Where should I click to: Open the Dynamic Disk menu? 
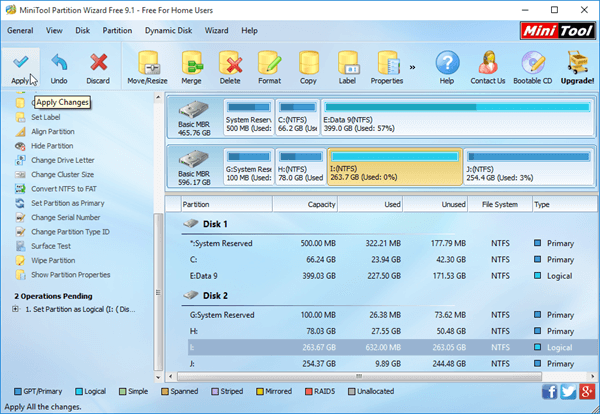(168, 31)
